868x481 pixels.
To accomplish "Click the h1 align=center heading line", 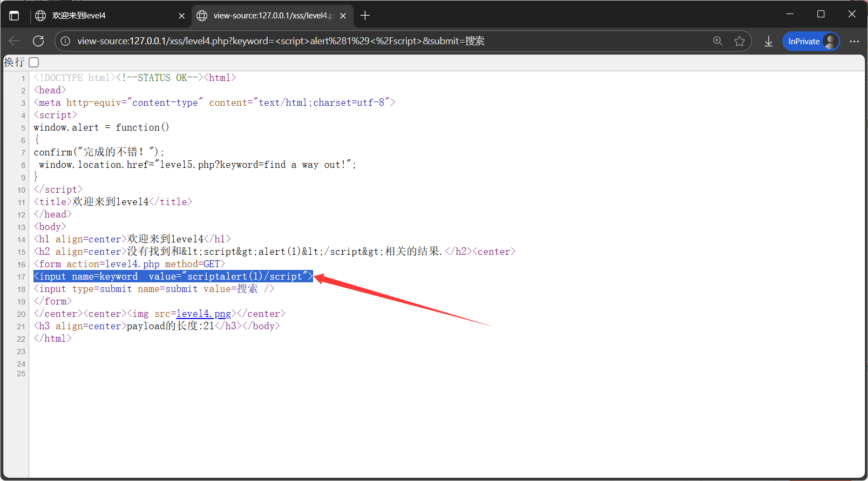I will (x=132, y=239).
